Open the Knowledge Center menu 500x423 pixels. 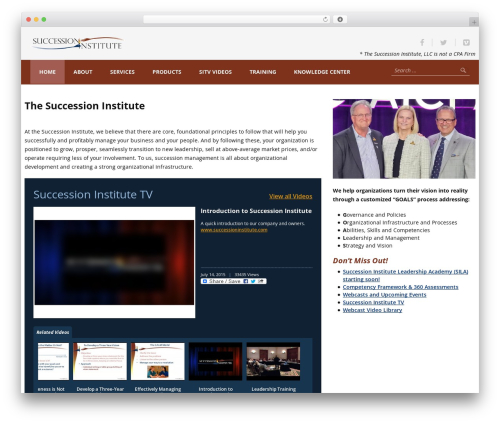pyautogui.click(x=322, y=72)
